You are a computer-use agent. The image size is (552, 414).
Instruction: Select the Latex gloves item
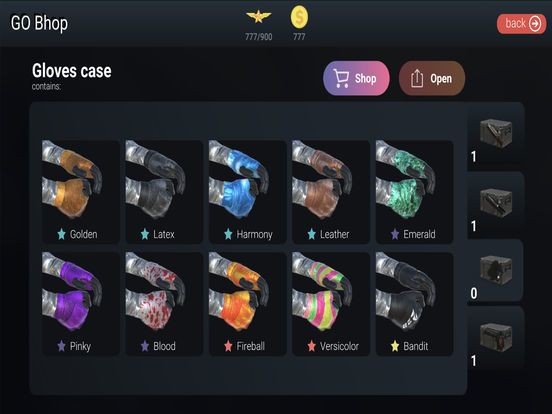tap(164, 192)
